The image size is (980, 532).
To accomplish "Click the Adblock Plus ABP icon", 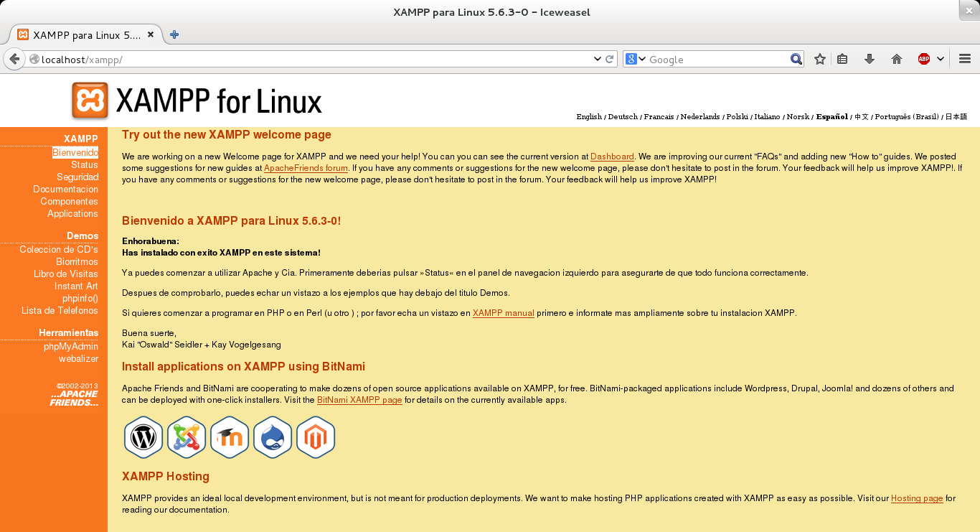I will point(924,59).
